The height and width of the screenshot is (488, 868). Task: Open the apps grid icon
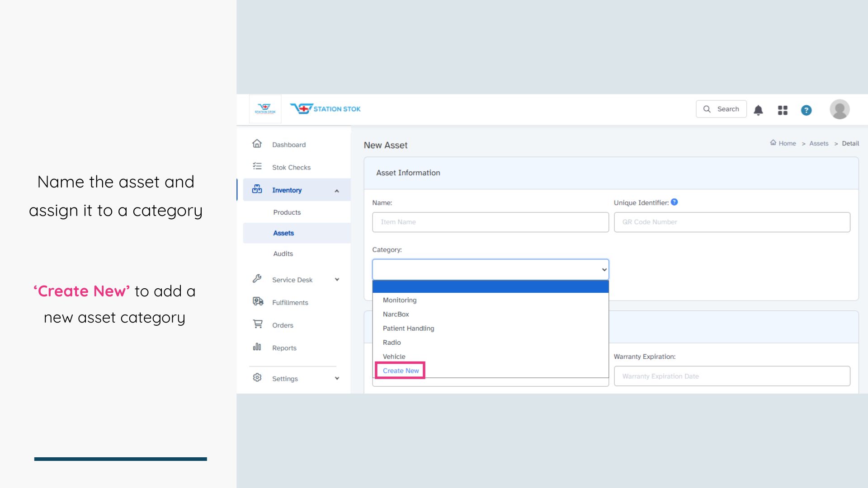point(783,110)
